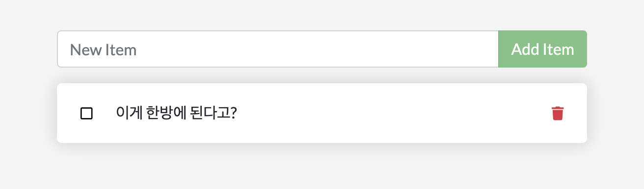Viewport: 644px width, 189px height.
Task: Click the red trash can icon
Action: point(558,113)
